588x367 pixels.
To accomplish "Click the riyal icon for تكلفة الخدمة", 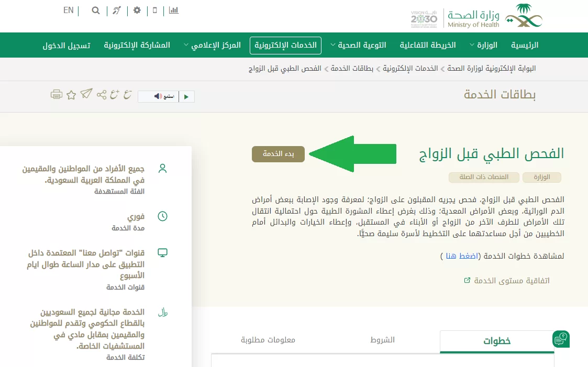I will click(x=162, y=312).
